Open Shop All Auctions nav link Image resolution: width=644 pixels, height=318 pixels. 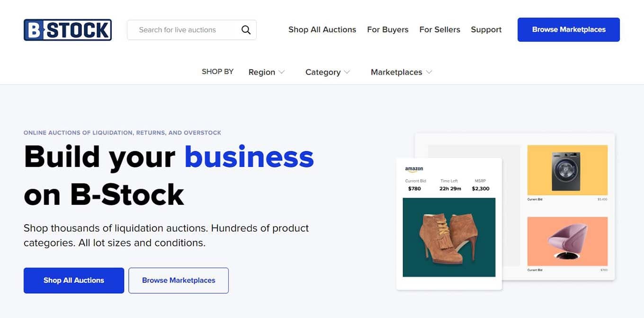pos(322,29)
